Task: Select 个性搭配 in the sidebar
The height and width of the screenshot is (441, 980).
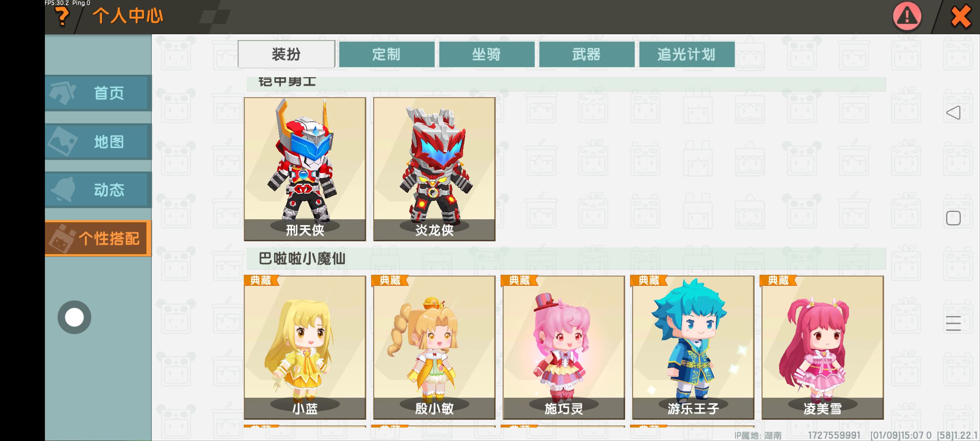Action: pos(98,238)
